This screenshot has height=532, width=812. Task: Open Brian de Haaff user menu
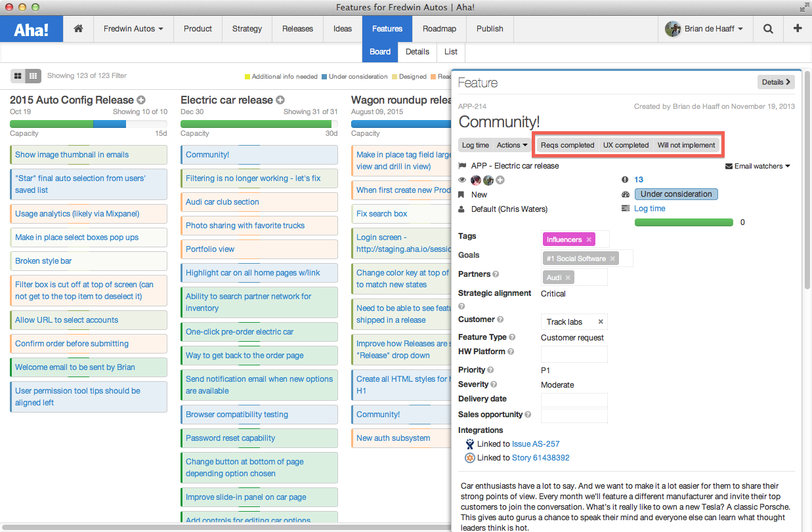pos(704,29)
